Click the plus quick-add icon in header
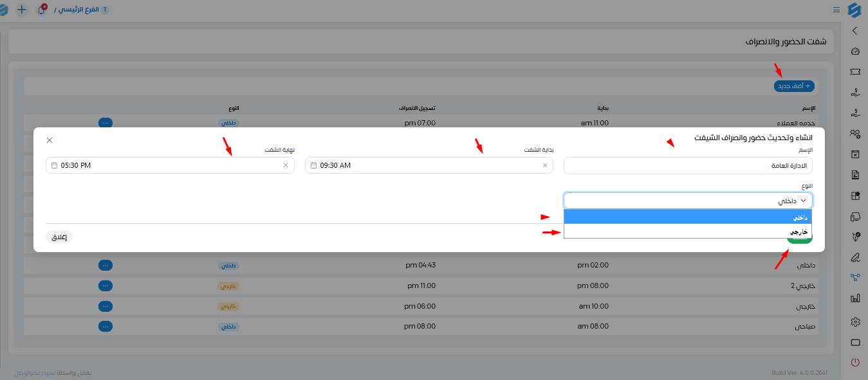This screenshot has width=868, height=380. (x=22, y=10)
